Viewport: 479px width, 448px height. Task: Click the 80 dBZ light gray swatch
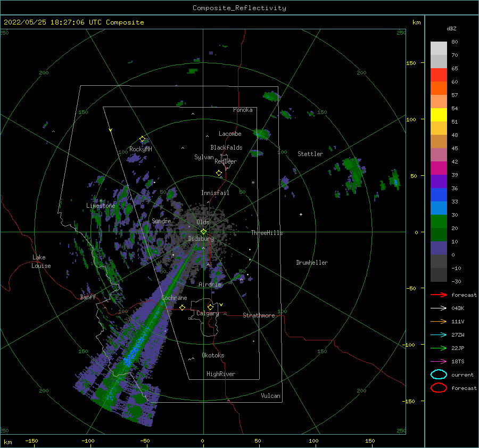[439, 48]
